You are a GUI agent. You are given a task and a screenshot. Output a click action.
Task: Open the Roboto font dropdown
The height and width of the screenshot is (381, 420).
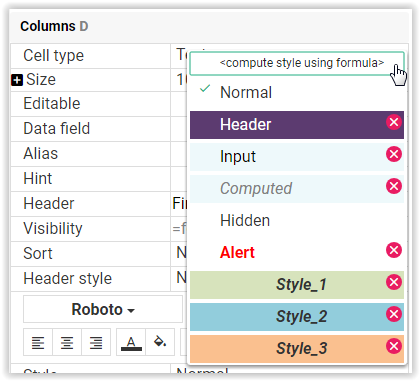click(103, 309)
